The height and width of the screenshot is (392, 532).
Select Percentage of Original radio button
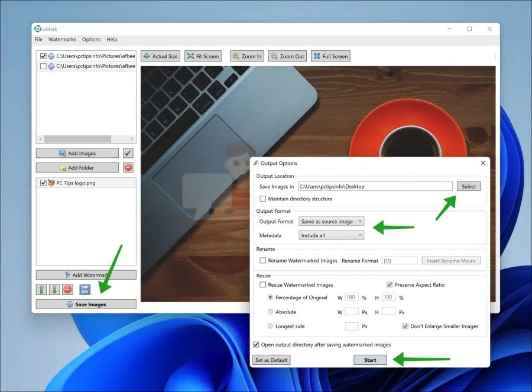pos(270,297)
